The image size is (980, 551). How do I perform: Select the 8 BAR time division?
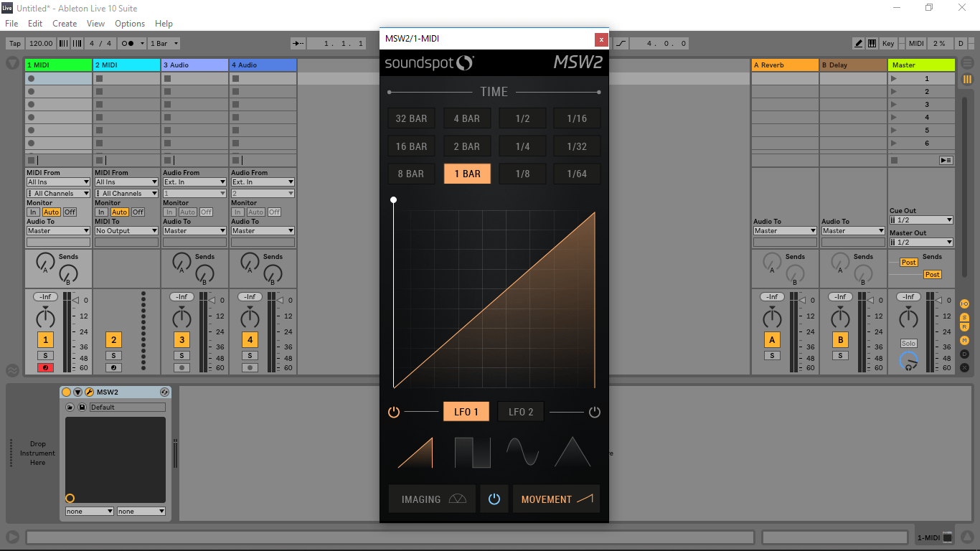click(x=411, y=173)
